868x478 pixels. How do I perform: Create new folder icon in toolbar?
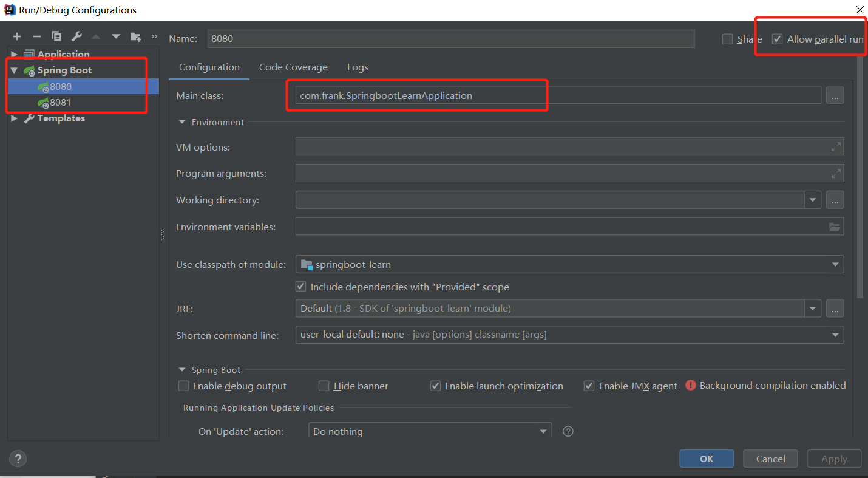coord(135,36)
